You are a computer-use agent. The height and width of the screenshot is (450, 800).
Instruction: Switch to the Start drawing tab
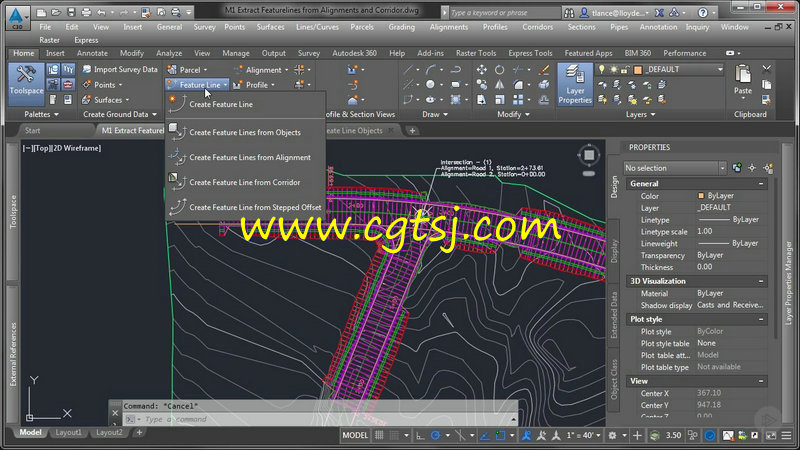pyautogui.click(x=33, y=131)
